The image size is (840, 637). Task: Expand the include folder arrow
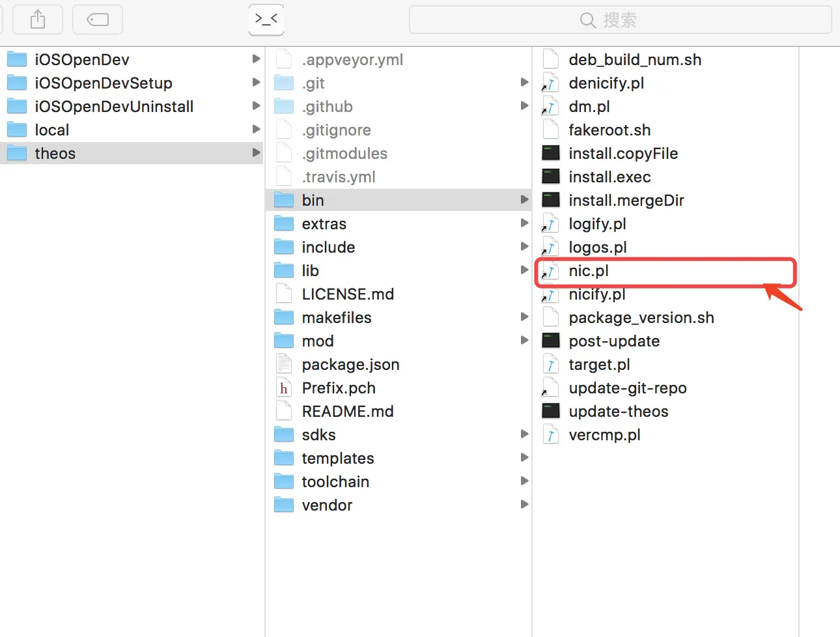524,246
